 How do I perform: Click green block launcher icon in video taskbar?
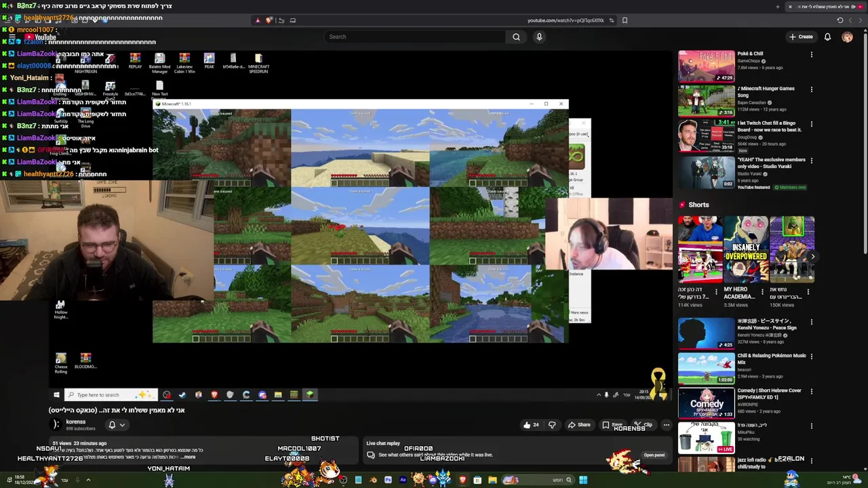click(310, 395)
